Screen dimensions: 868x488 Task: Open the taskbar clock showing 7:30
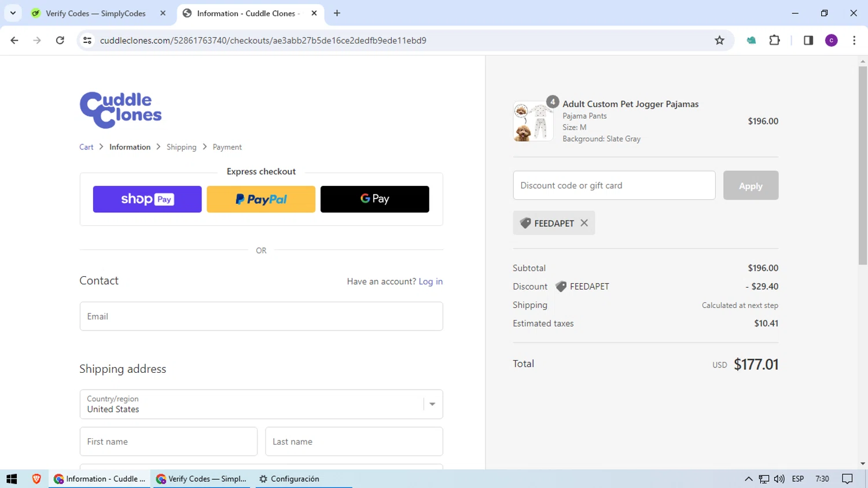coord(822,479)
